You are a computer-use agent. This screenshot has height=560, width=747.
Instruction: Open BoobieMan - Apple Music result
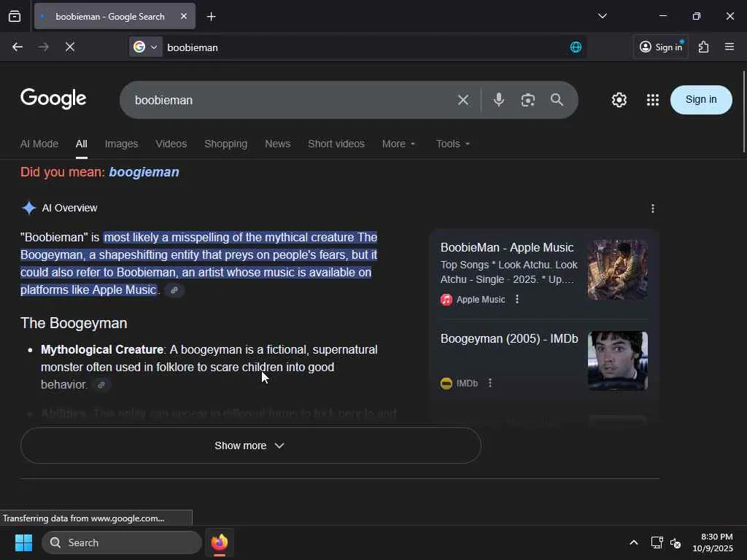click(507, 248)
